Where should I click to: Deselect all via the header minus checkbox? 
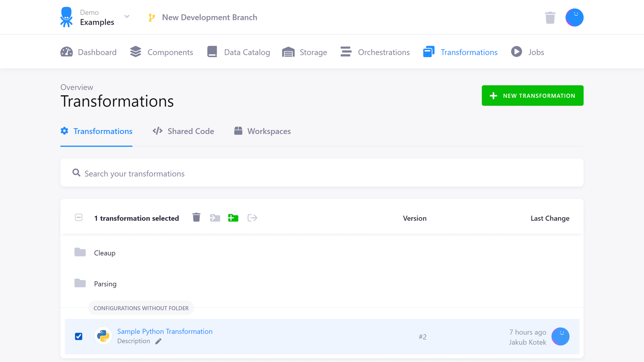click(78, 218)
